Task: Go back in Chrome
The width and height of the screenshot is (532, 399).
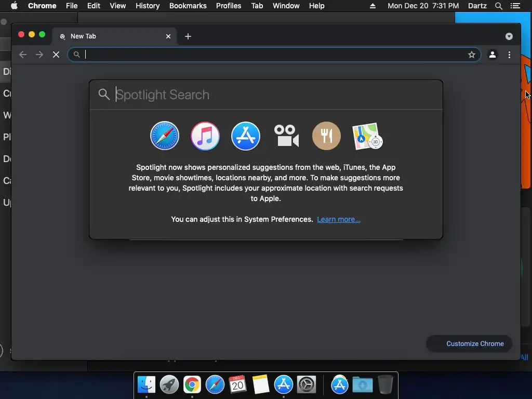Action: tap(23, 55)
